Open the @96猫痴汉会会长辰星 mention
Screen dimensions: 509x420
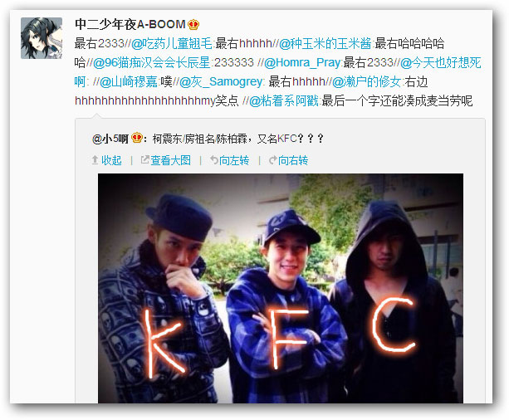click(x=152, y=62)
